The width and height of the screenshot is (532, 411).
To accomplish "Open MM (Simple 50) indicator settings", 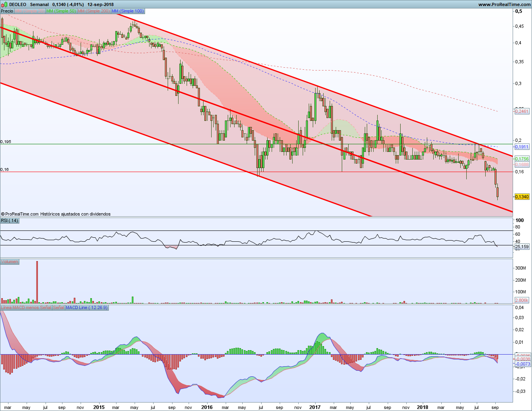I will point(61,11).
